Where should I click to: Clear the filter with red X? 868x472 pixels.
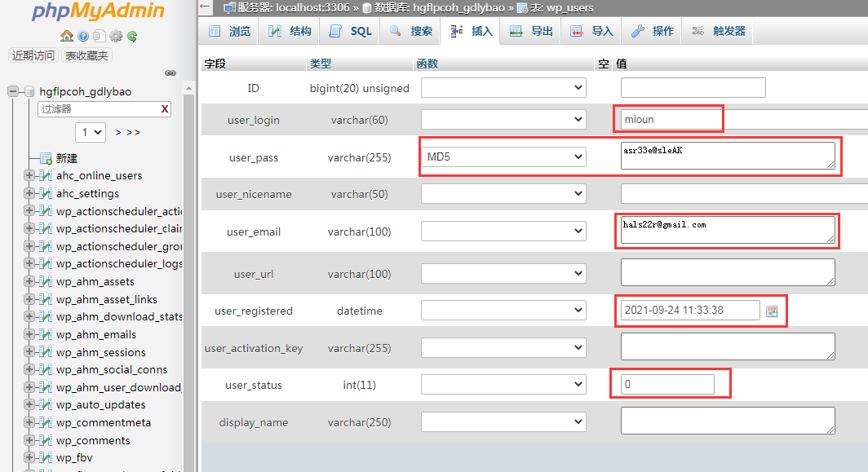pyautogui.click(x=165, y=109)
